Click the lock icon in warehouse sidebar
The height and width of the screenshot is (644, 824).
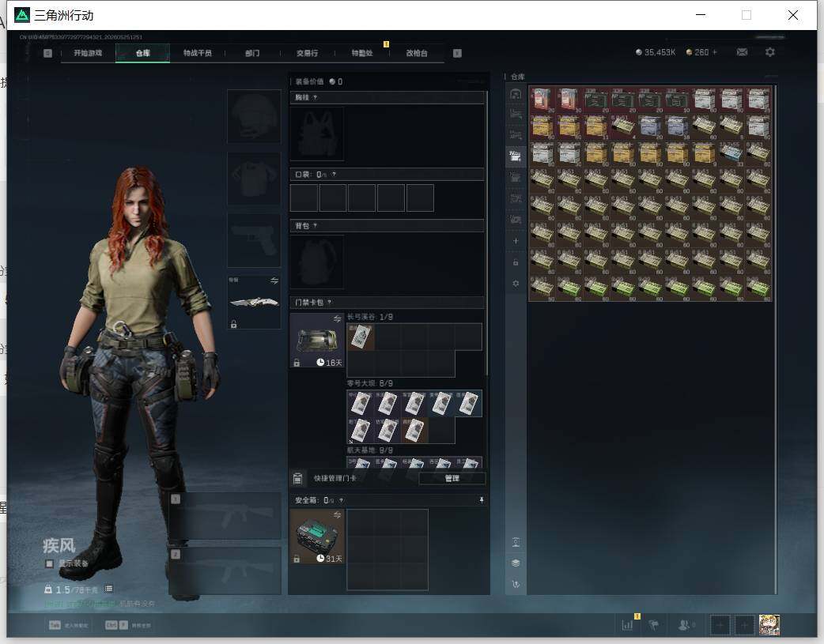pos(516,262)
